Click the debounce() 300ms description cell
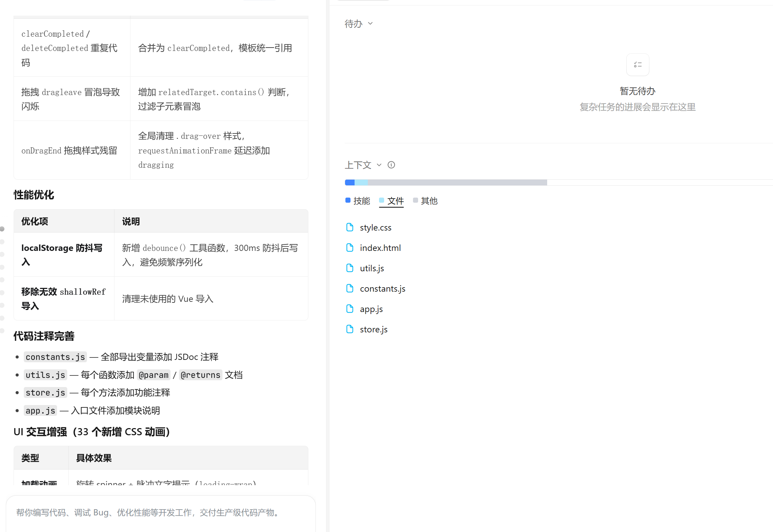 (211, 255)
